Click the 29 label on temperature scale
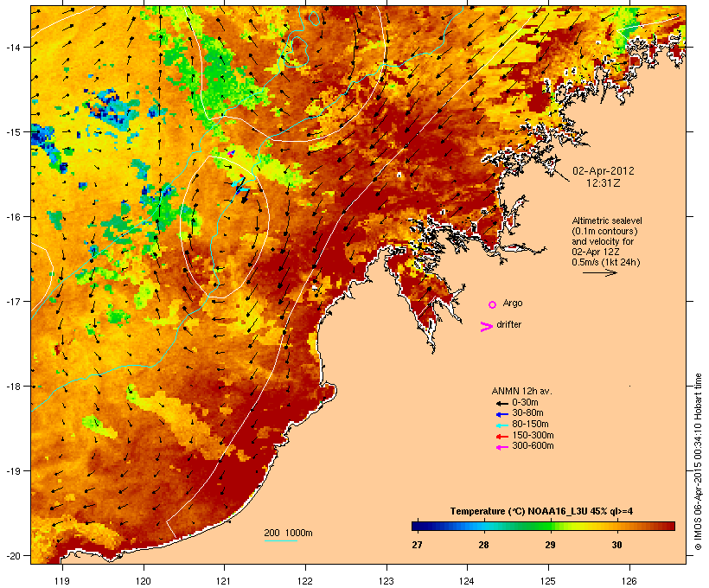This screenshot has height=588, width=709. tap(550, 545)
